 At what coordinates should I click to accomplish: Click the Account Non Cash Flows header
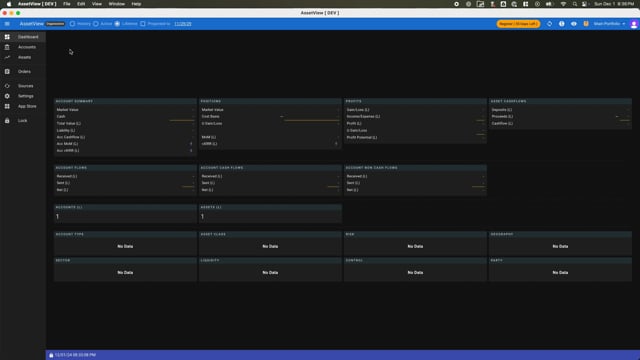415,168
